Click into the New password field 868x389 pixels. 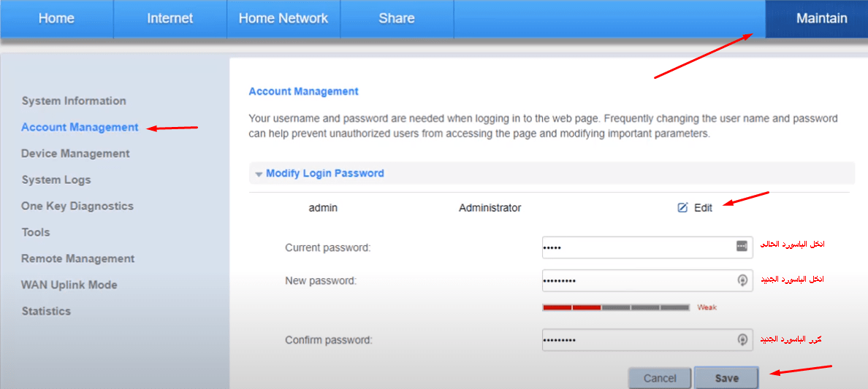[636, 281]
